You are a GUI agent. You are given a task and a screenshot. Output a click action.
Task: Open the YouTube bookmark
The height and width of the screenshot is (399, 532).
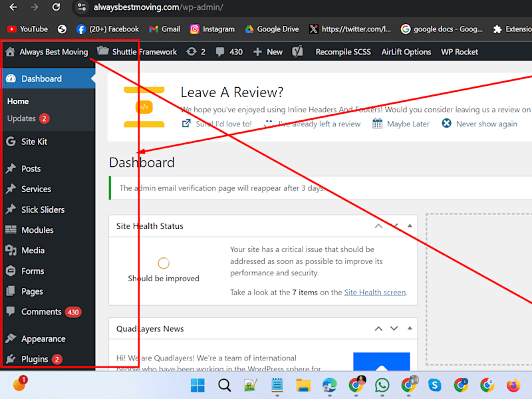coord(27,29)
